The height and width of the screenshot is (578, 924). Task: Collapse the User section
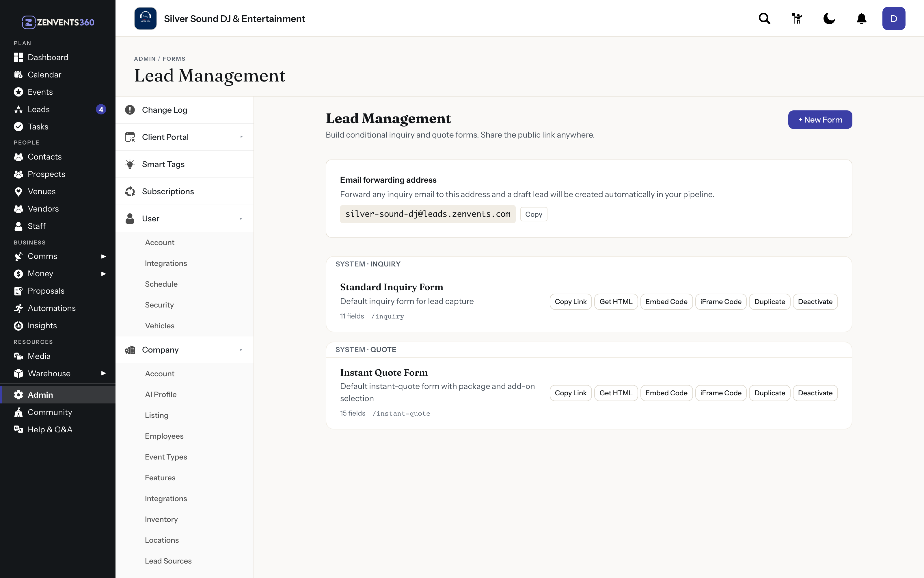coord(185,218)
